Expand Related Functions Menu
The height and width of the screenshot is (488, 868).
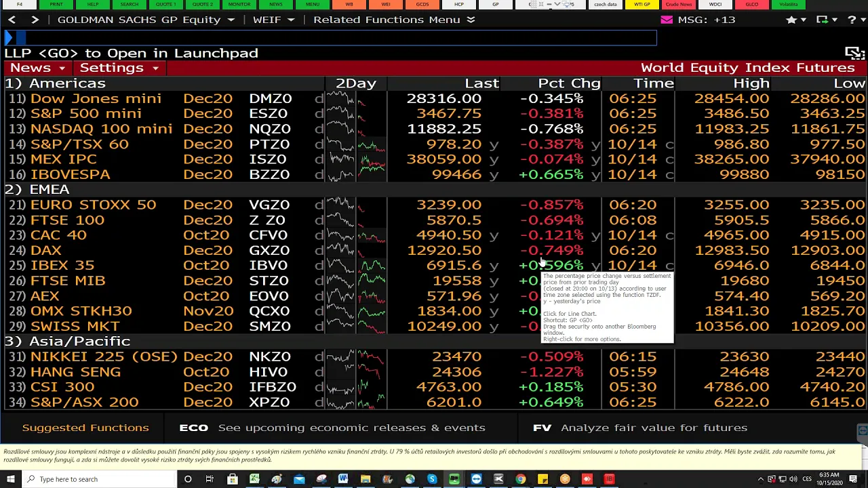[394, 20]
